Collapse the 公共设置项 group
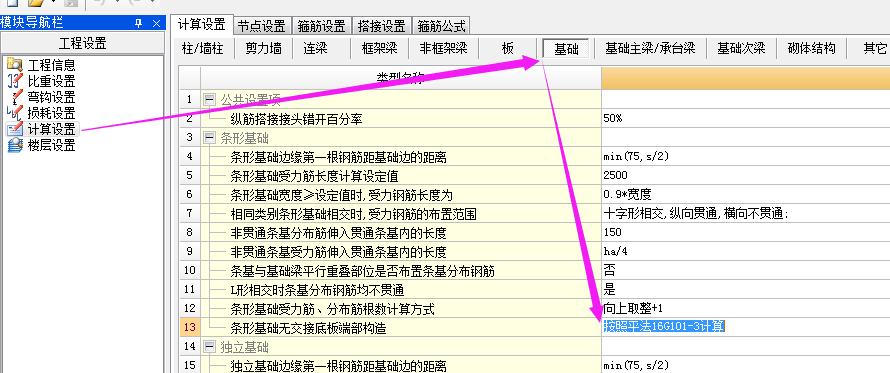Screen dimensions: 890x373 (x=209, y=99)
